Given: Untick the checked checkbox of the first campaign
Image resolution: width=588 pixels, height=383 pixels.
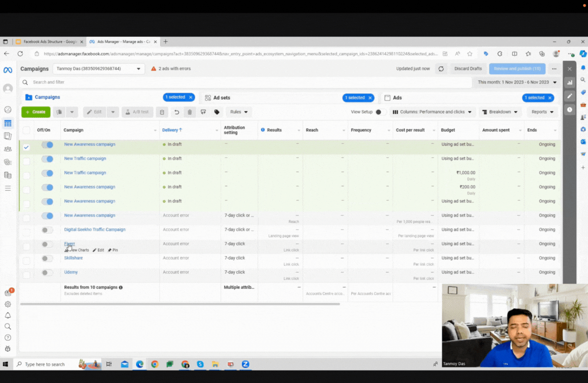Looking at the screenshot, I should [x=26, y=147].
